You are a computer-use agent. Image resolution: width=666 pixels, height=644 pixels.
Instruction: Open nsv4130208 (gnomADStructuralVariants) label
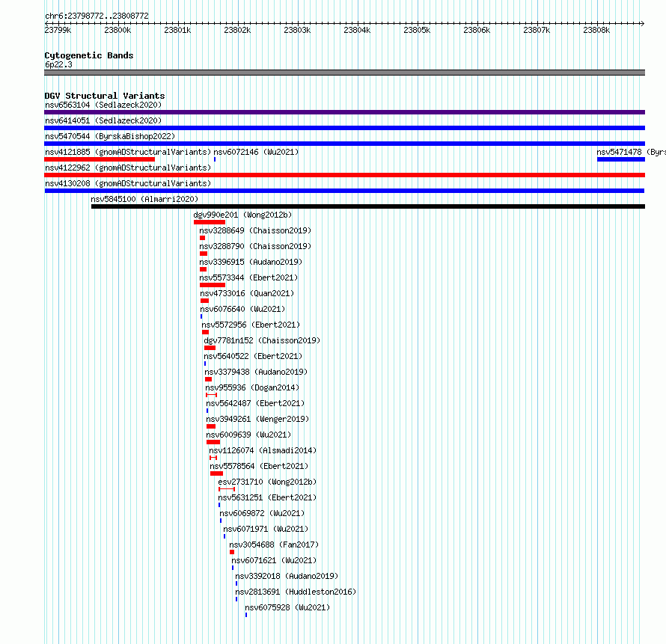[x=128, y=183]
